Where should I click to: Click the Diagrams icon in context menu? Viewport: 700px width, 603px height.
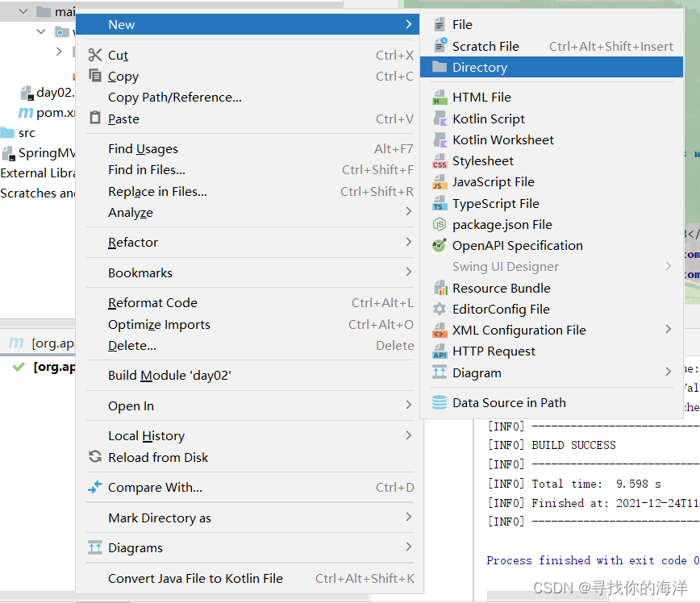[x=94, y=547]
